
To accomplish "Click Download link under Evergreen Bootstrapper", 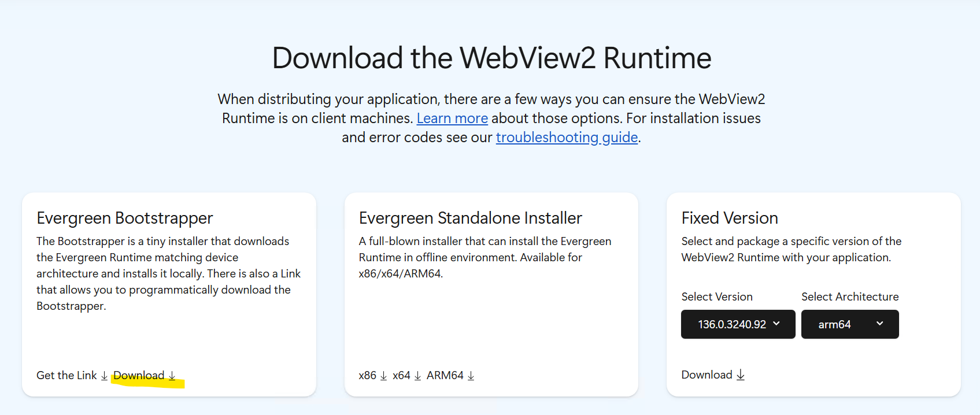I will pyautogui.click(x=145, y=375).
